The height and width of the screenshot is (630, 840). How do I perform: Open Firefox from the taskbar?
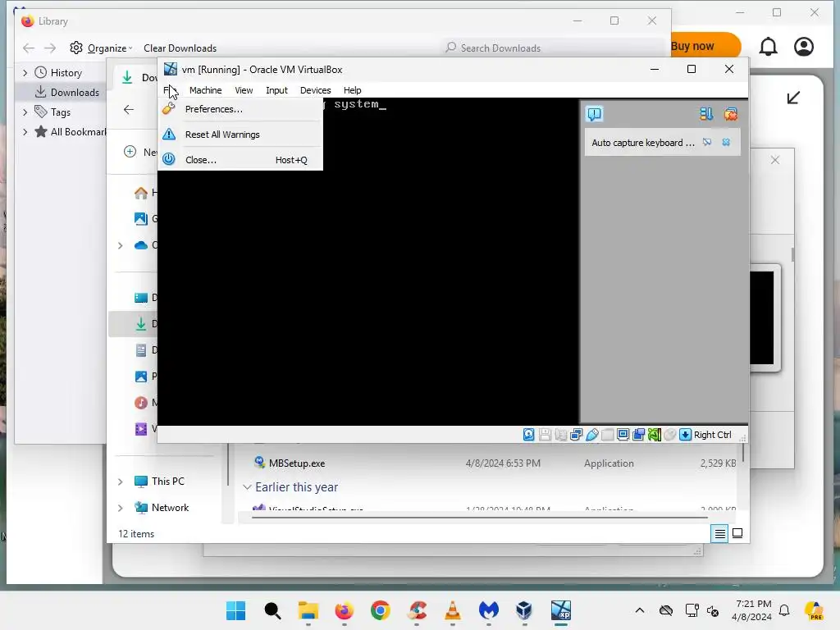[344, 610]
